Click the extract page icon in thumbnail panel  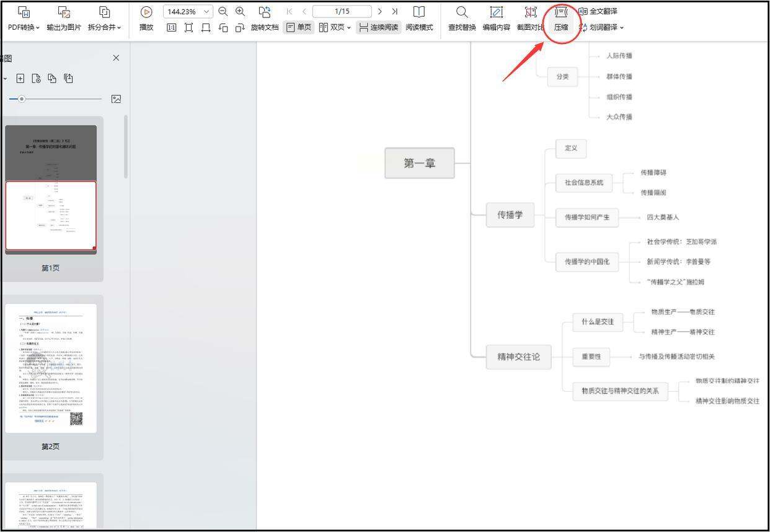pyautogui.click(x=52, y=78)
